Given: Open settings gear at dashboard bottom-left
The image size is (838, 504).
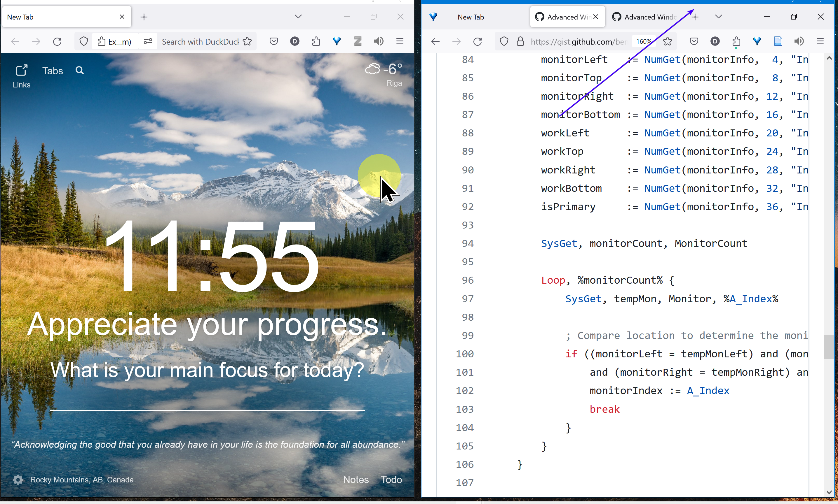Looking at the screenshot, I should (18, 479).
